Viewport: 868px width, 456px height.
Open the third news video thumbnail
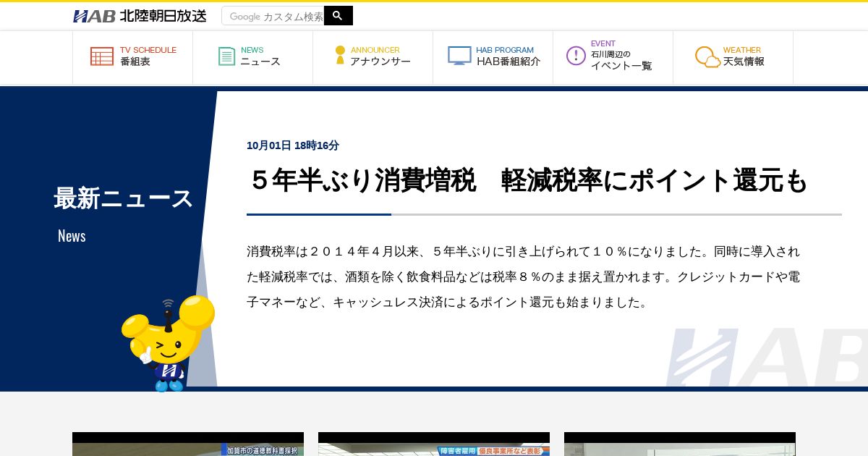click(680, 444)
